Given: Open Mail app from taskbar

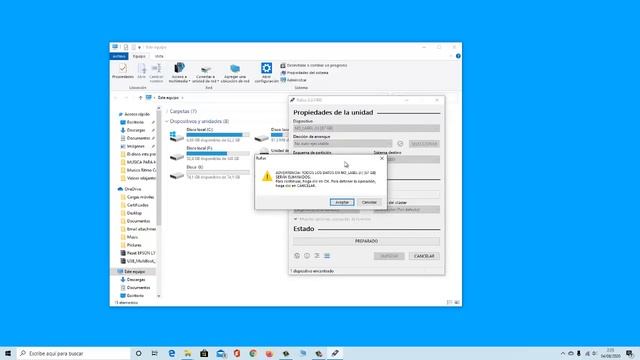Looking at the screenshot, I should point(221,353).
